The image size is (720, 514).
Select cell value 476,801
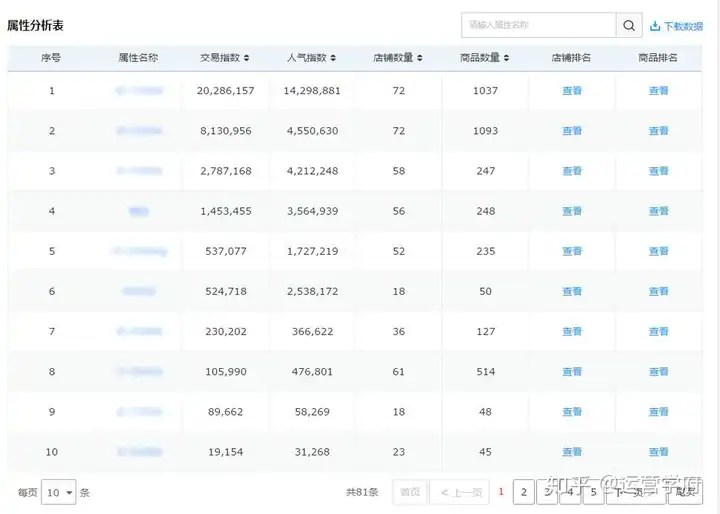pos(312,372)
